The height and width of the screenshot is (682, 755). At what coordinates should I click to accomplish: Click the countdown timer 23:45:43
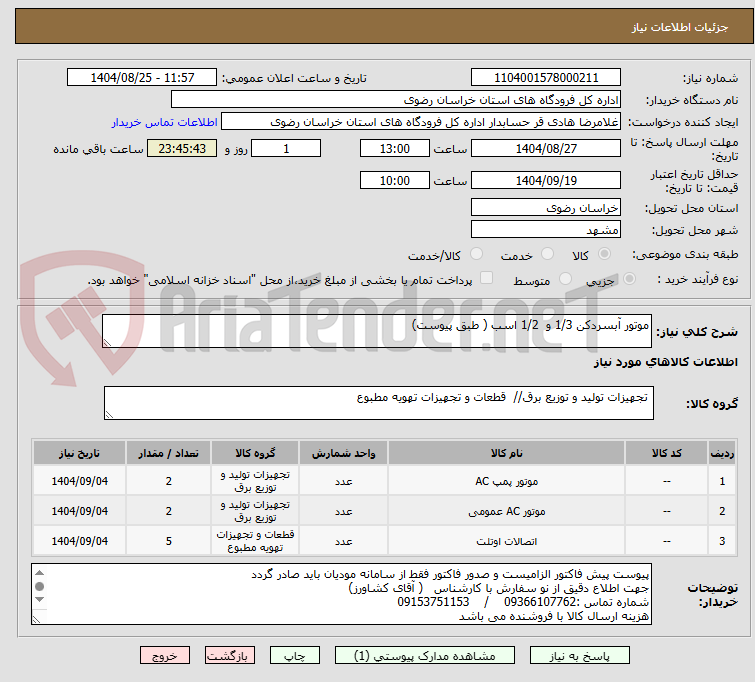182,148
